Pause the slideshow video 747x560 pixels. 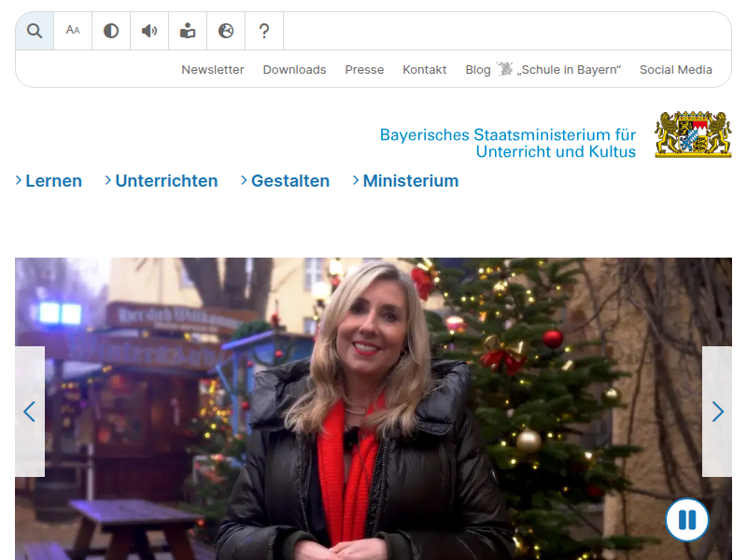point(687,520)
